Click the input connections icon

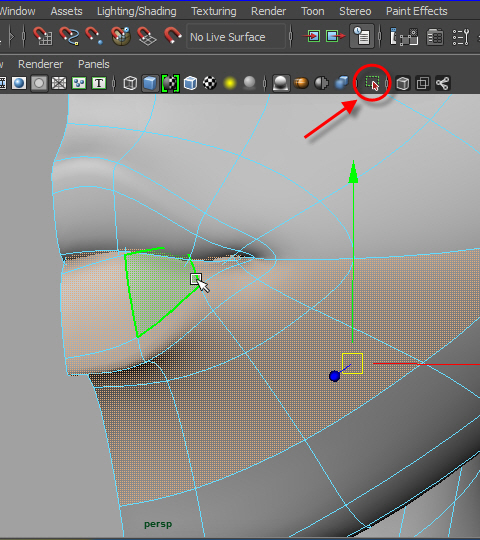(311, 36)
